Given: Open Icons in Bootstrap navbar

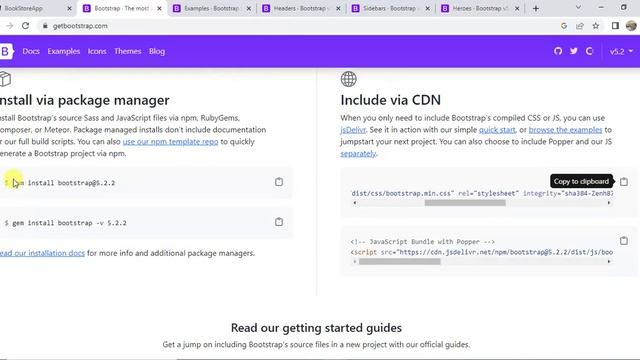Looking at the screenshot, I should 97,51.
